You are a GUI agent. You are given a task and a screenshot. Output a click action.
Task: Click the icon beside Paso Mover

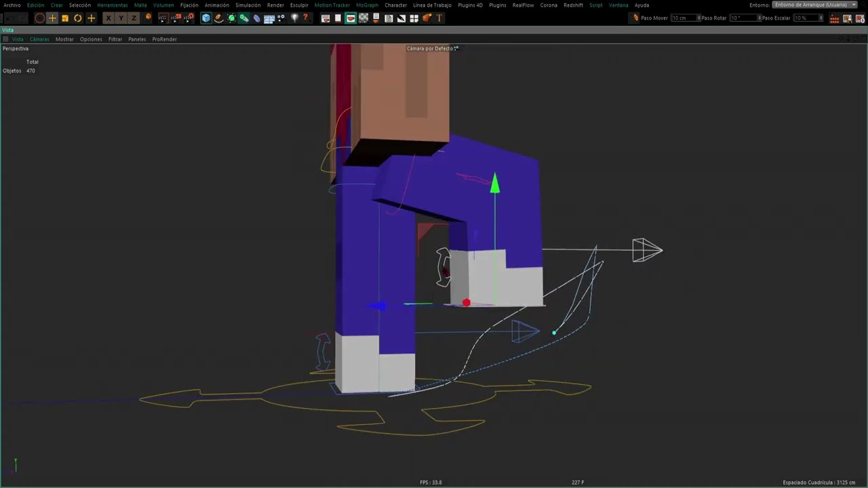[x=635, y=18]
